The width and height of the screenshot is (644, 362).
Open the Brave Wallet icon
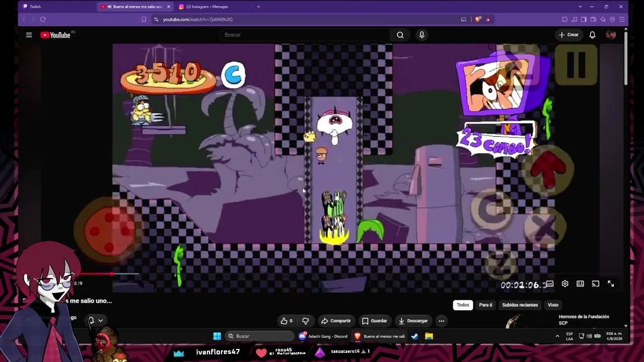(593, 19)
